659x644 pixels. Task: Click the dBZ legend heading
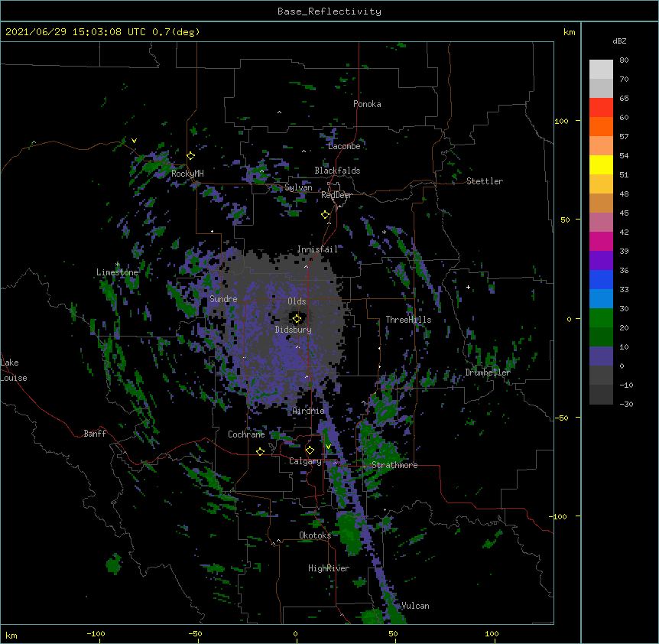619,41
